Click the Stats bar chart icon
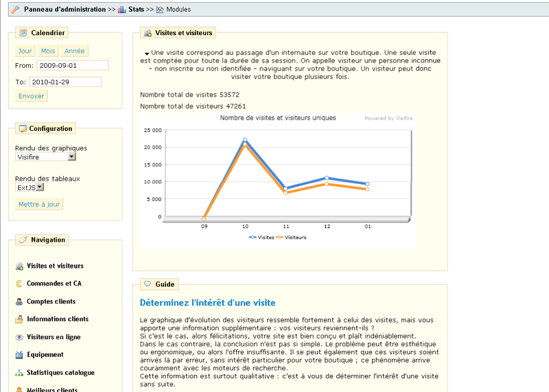 pos(122,10)
